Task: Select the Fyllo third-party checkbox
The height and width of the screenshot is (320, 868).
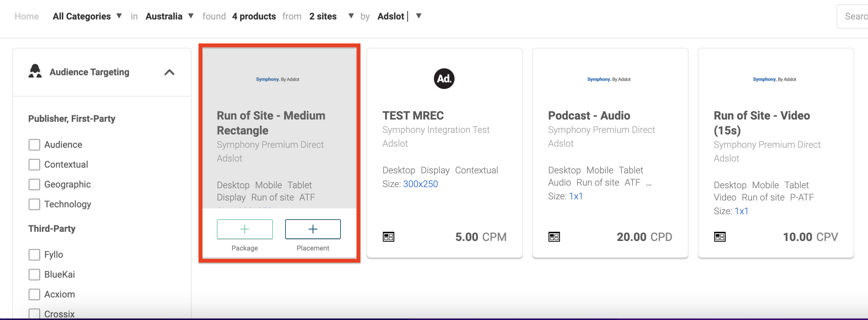Action: (34, 255)
